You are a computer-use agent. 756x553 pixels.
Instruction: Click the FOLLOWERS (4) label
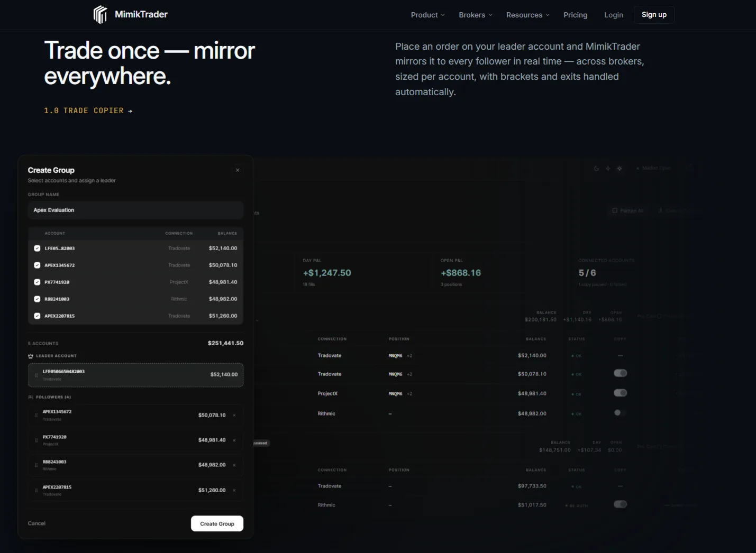coord(53,397)
